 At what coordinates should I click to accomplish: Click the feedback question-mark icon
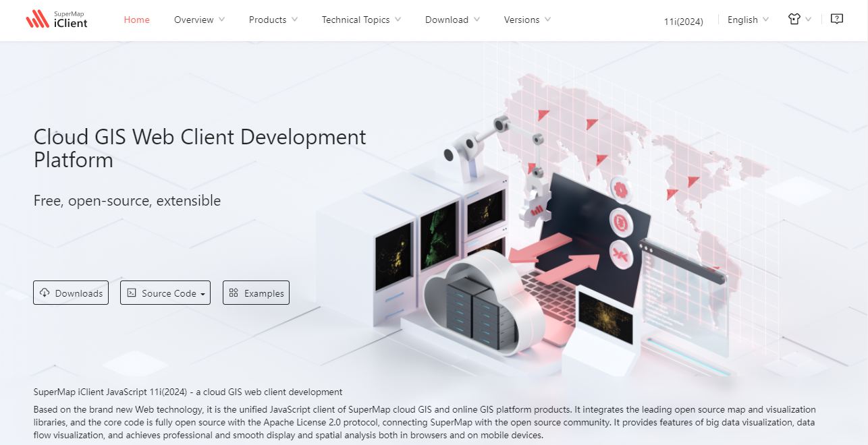tap(837, 20)
